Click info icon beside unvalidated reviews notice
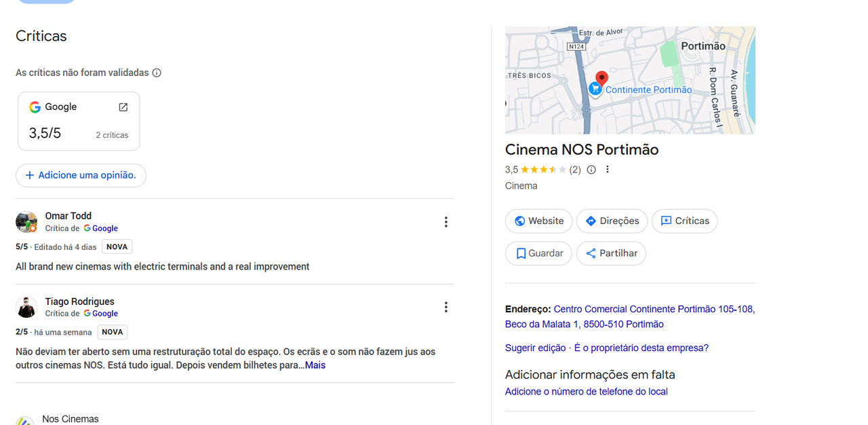The height and width of the screenshot is (425, 868). click(157, 73)
